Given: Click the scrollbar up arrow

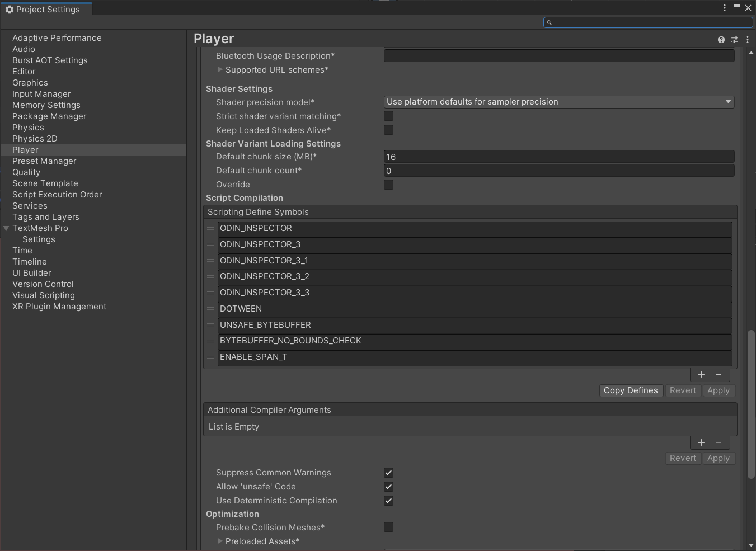Looking at the screenshot, I should click(751, 53).
